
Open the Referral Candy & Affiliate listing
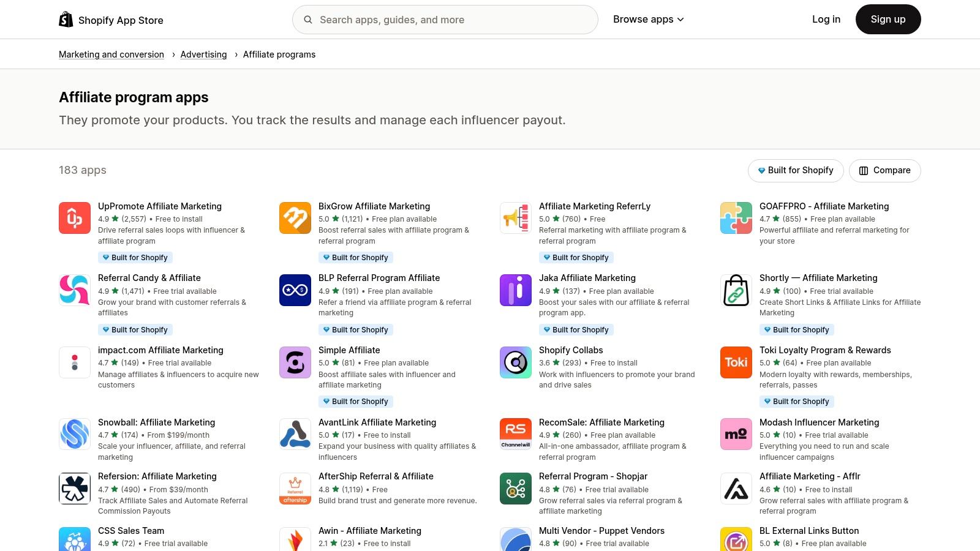click(x=149, y=277)
